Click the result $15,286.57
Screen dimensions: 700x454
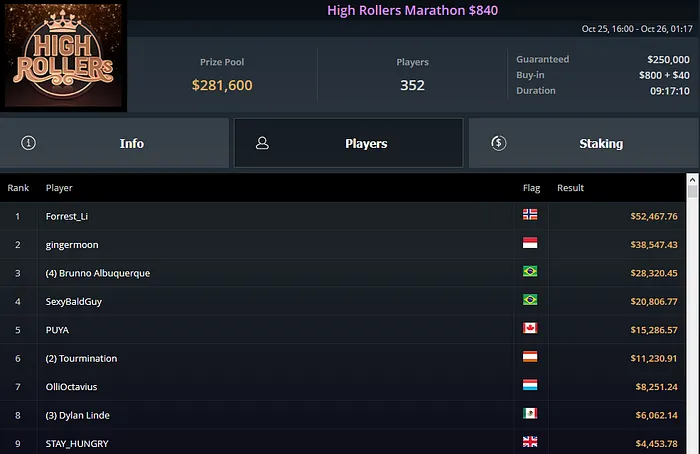(x=654, y=330)
